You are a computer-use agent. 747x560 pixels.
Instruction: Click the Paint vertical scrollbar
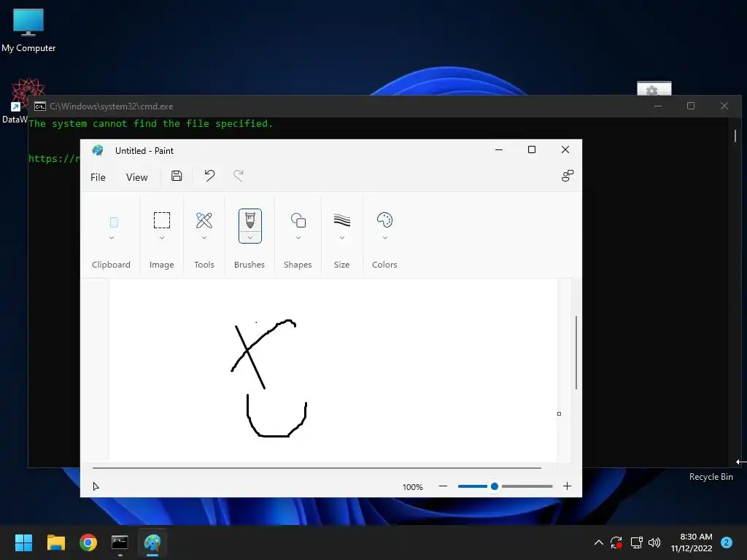(x=576, y=352)
